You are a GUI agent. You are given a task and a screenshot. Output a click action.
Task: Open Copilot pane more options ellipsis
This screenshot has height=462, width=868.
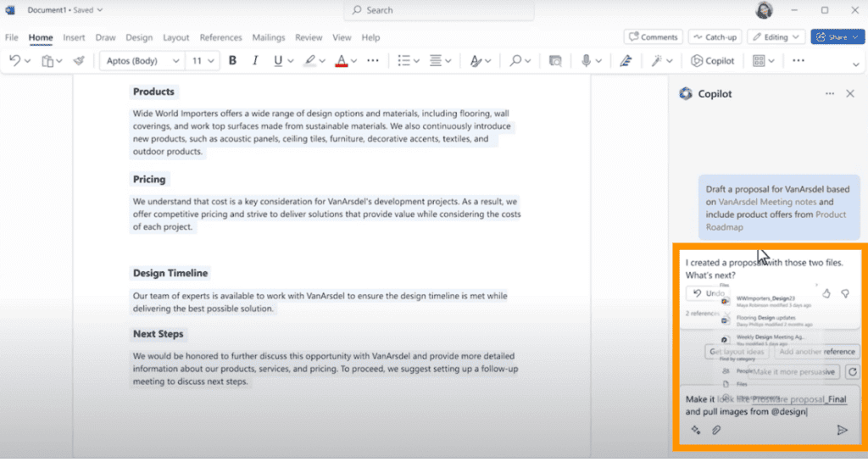pos(830,94)
